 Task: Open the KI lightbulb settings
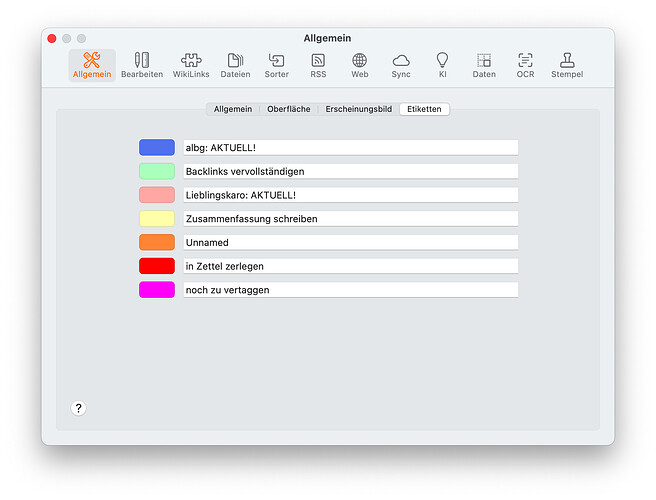tap(442, 65)
